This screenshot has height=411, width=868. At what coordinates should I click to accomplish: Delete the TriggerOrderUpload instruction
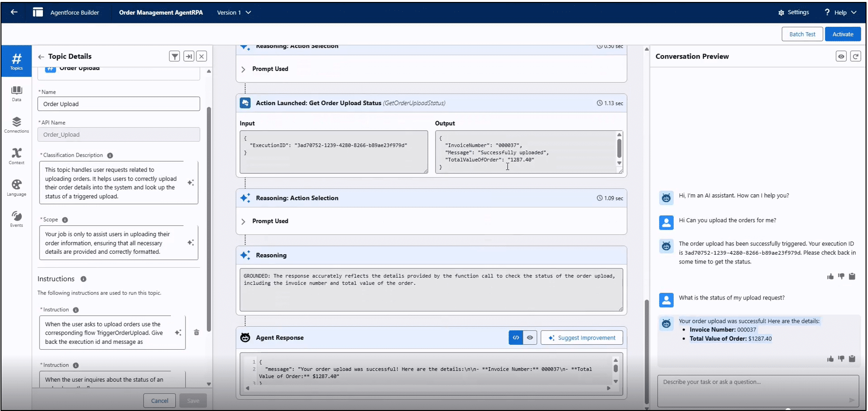tap(196, 332)
